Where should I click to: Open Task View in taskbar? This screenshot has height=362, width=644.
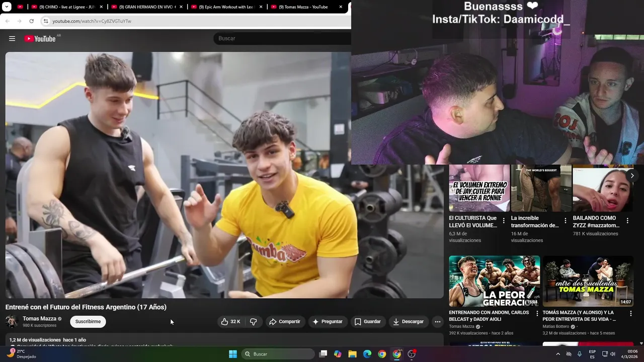coord(323,354)
